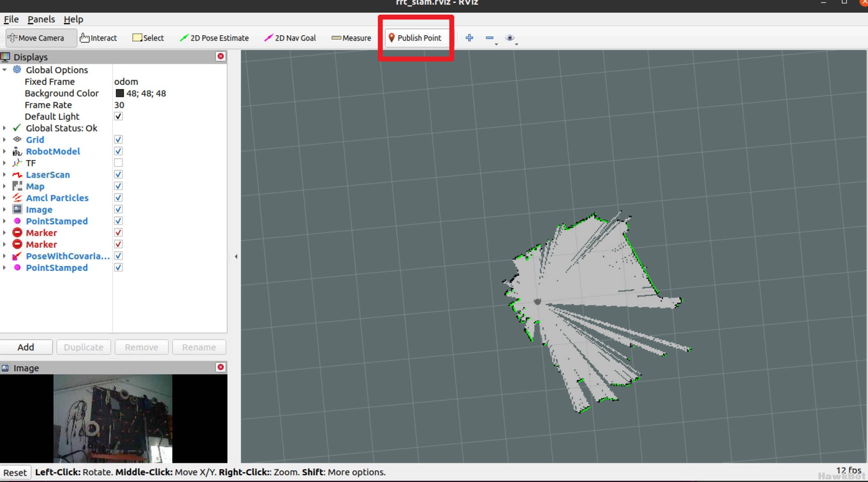Click the Add display button
Viewport: 868px width, 482px height.
(26, 347)
